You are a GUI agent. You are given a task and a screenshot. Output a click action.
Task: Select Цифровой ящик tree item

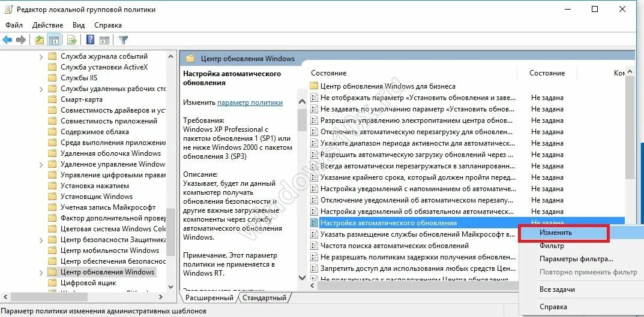[x=88, y=283]
